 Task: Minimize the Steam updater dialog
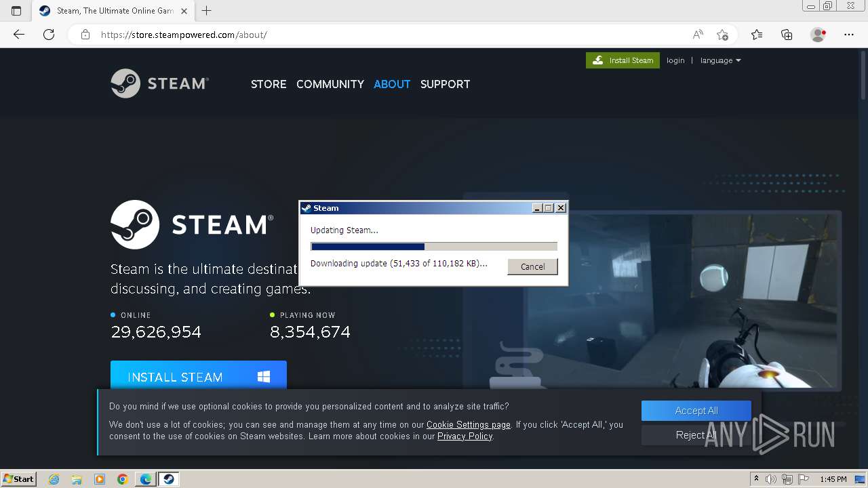point(537,208)
